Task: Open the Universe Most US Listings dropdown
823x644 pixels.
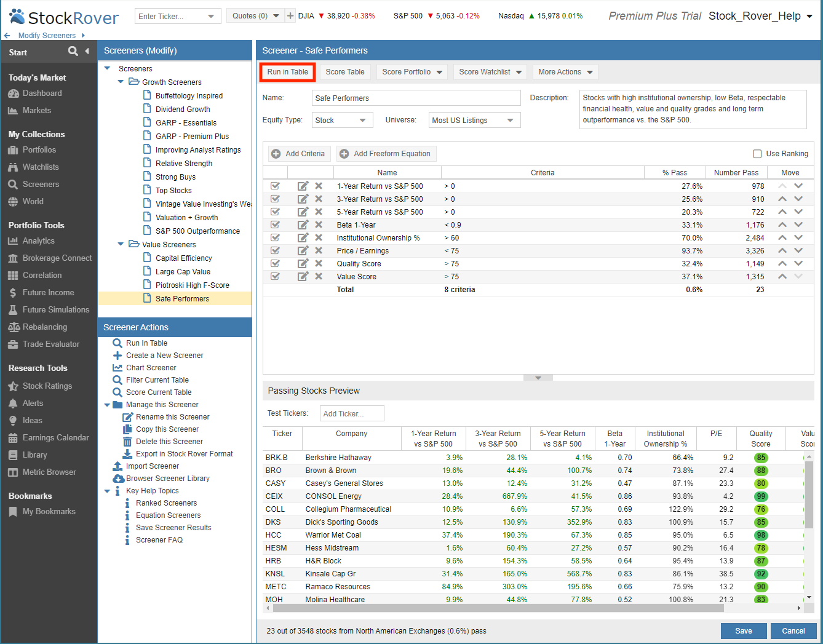Action: 474,120
